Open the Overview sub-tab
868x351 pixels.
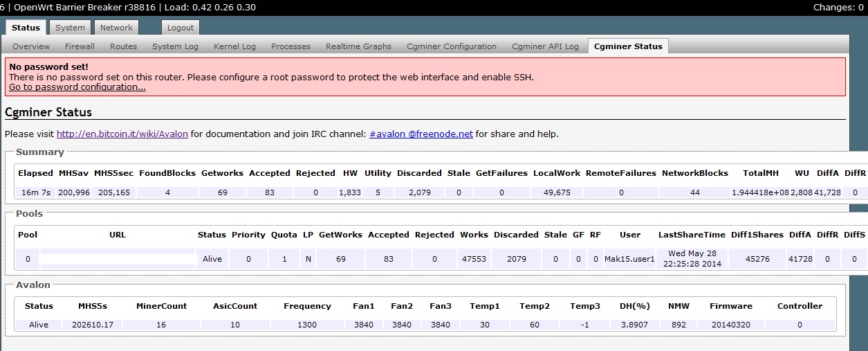31,46
